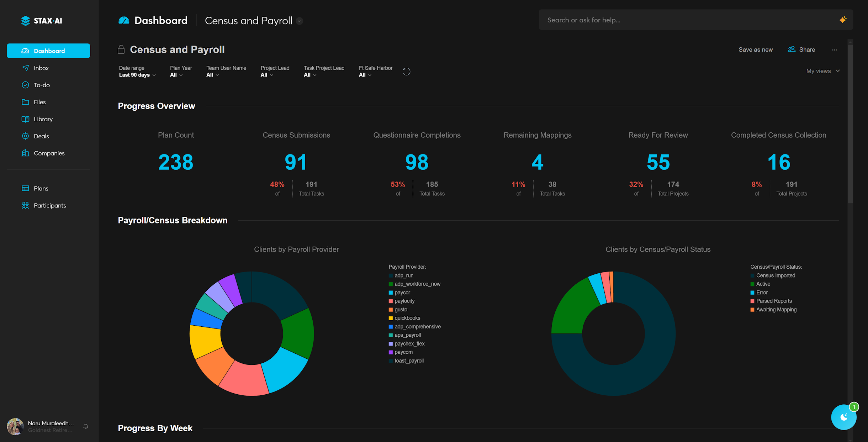Click the Share button

[801, 50]
